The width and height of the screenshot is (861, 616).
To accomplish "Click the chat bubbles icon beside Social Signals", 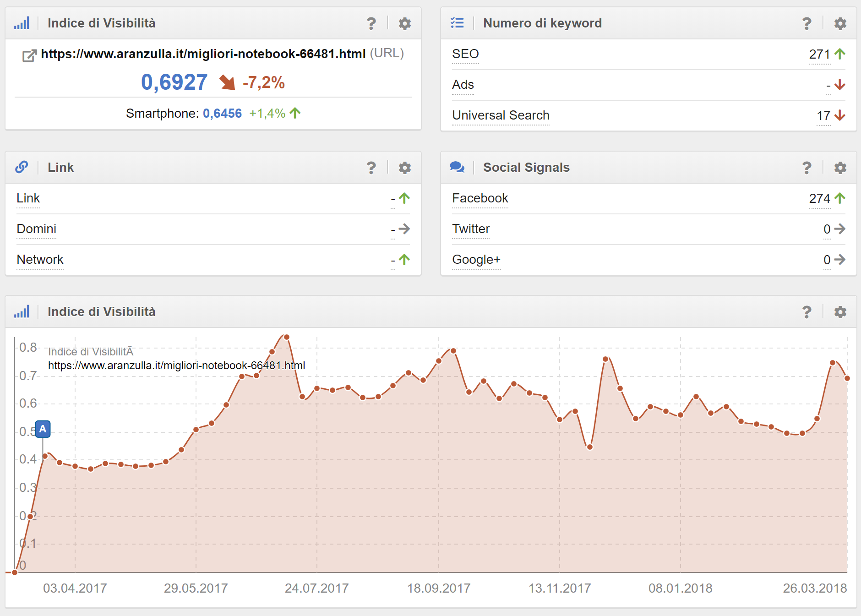I will (x=457, y=167).
